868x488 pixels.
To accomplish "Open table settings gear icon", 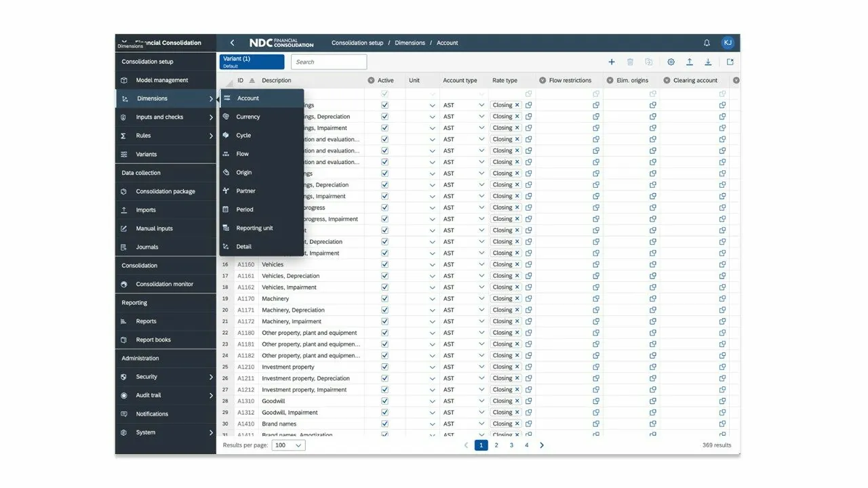I will pos(671,62).
